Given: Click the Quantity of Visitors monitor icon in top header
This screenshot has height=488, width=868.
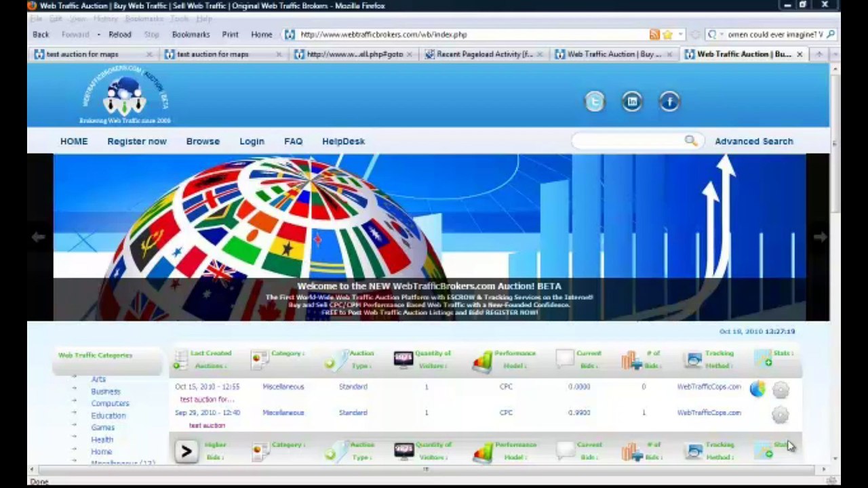Looking at the screenshot, I should [403, 359].
